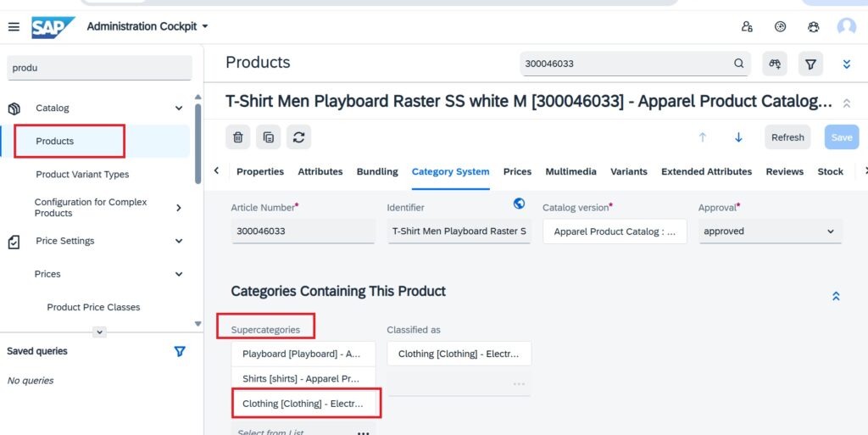Expand results list double chevron

847,64
